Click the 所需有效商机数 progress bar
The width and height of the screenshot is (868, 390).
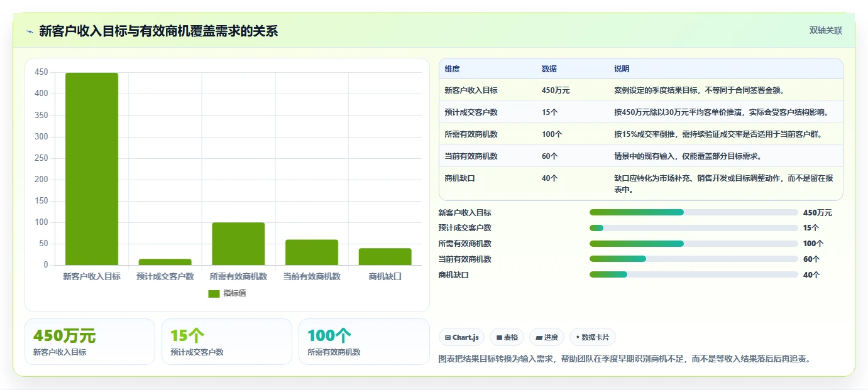[x=694, y=244]
